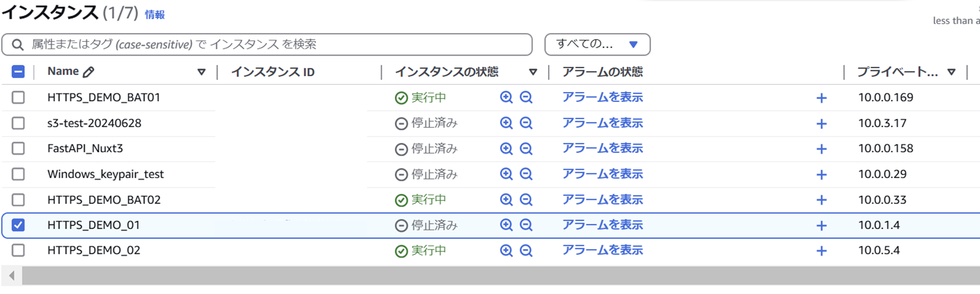This screenshot has height=294, width=980.
Task: Check the Windows_keypair_test row checkbox
Action: tap(18, 174)
